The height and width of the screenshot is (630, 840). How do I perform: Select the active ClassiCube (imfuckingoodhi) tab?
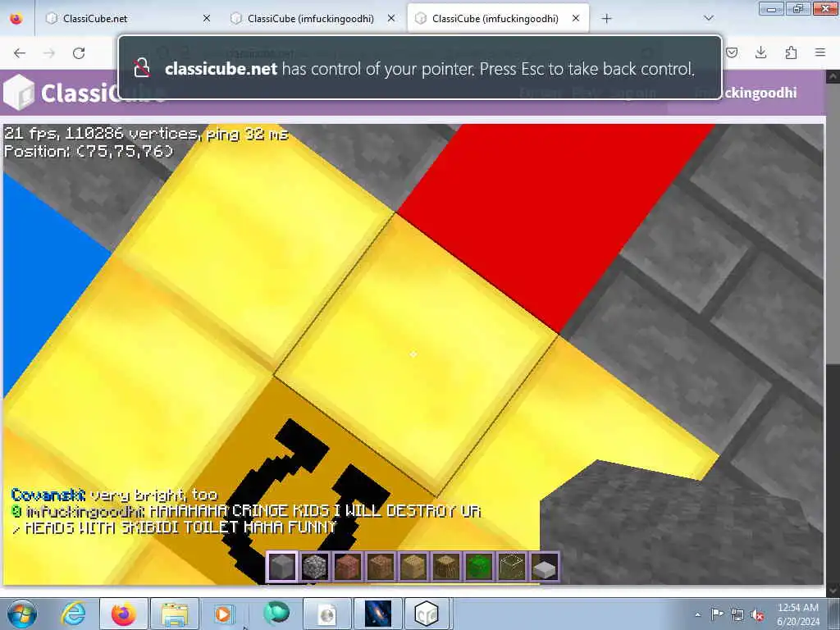click(497, 19)
